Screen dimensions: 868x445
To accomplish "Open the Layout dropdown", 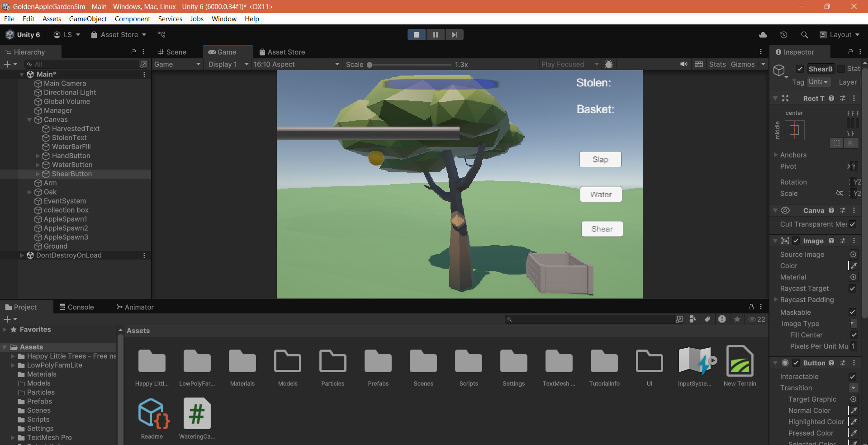I will [840, 35].
